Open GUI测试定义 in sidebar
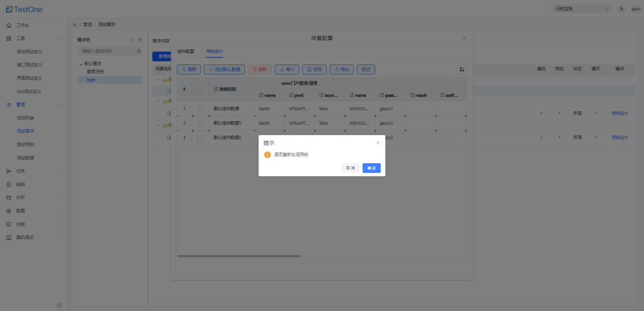 click(29, 91)
